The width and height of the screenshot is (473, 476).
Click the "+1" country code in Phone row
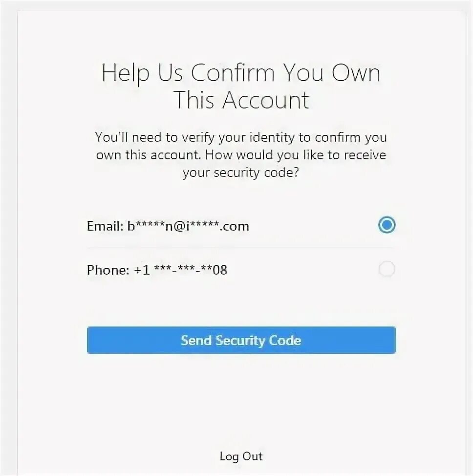pos(142,270)
